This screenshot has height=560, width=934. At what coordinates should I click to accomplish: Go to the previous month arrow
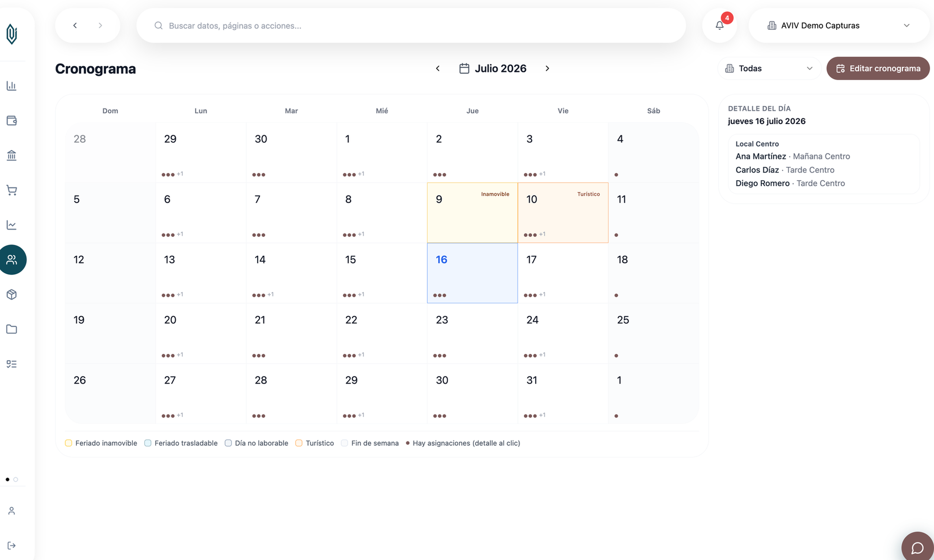438,69
